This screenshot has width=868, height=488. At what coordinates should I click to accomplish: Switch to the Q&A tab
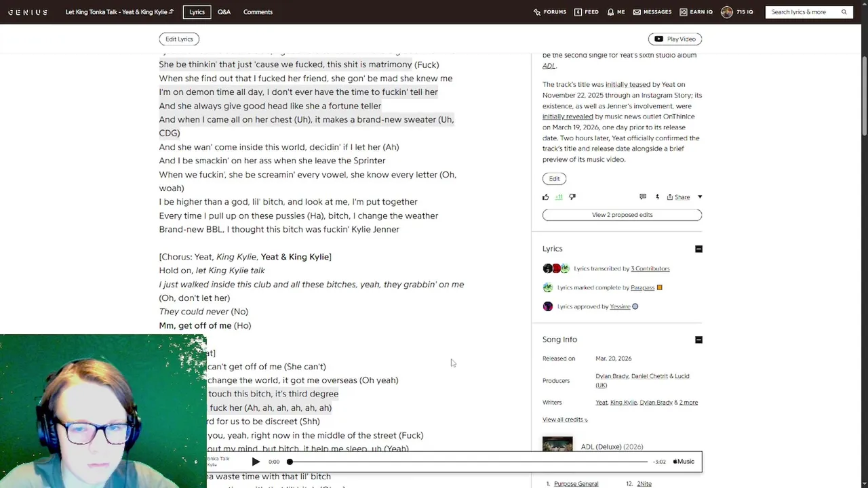pyautogui.click(x=224, y=12)
